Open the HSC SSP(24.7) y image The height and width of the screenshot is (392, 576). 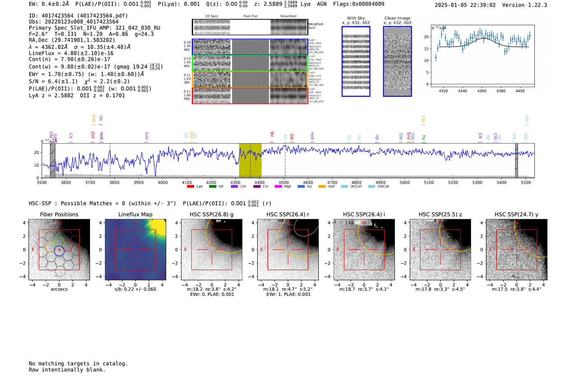pos(517,250)
